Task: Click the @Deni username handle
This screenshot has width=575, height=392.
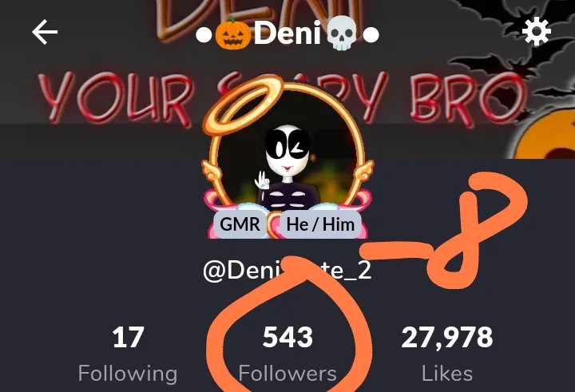Action: click(287, 271)
